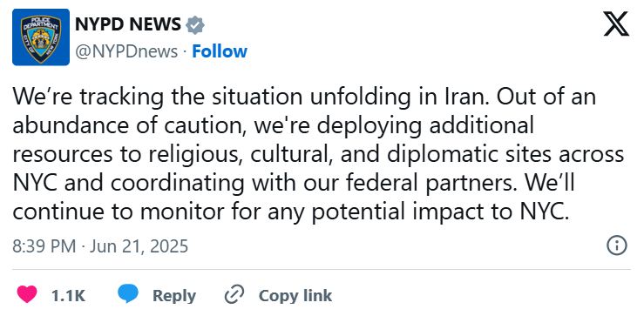644x316 pixels.
Task: Visit the @NYPDnews handle
Action: (126, 51)
